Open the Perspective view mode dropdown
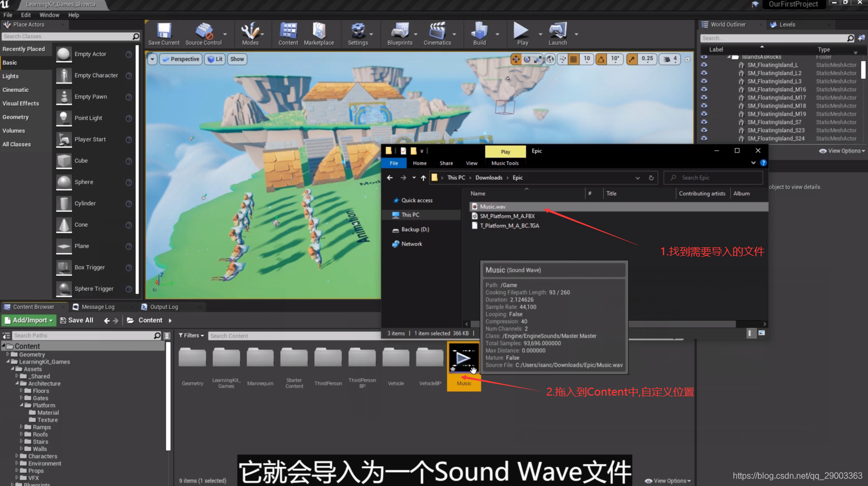This screenshot has height=486, width=868. tap(180, 59)
